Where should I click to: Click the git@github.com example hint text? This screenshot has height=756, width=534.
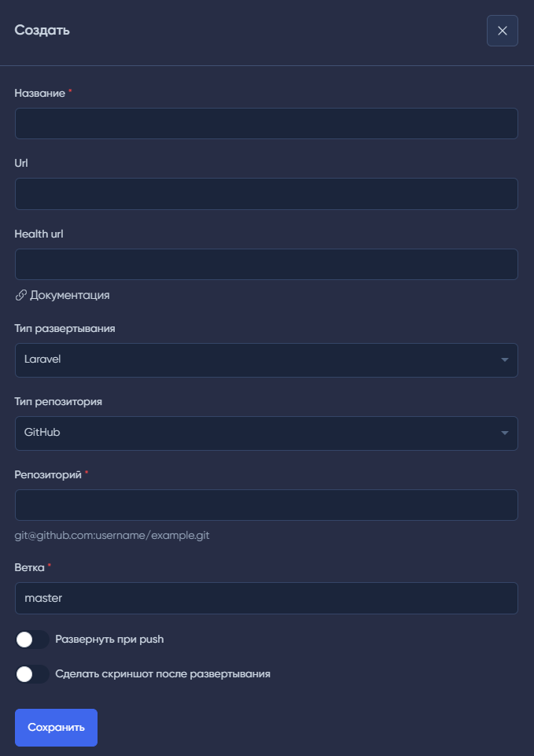click(x=112, y=536)
